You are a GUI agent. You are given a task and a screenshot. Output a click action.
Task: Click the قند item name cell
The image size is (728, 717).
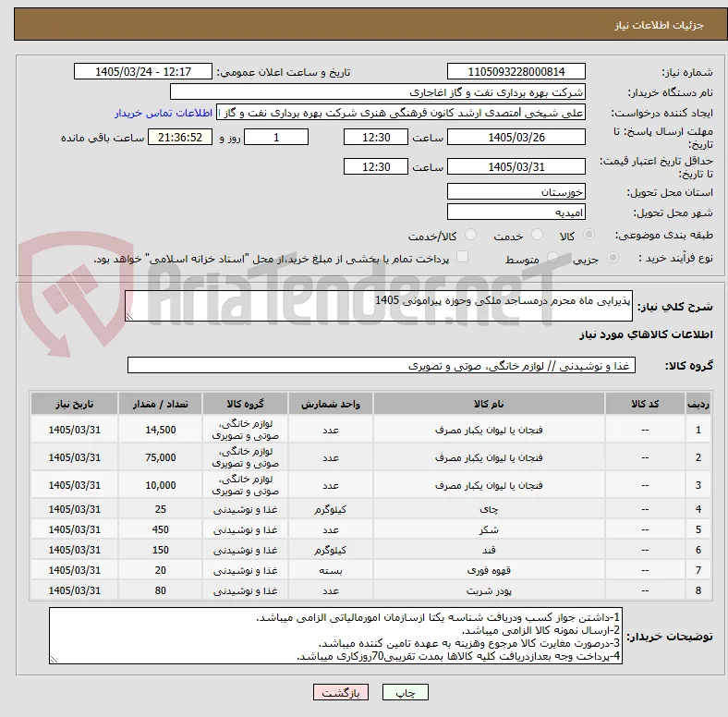[489, 551]
